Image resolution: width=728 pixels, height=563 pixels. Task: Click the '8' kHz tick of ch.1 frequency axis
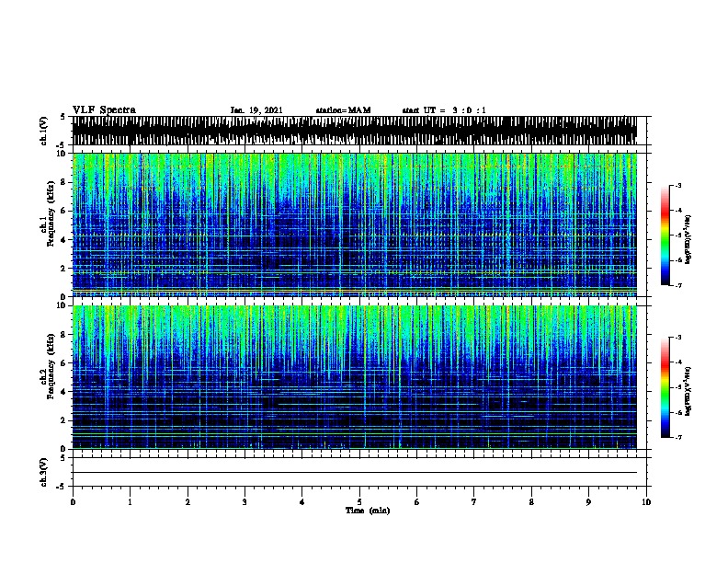[x=63, y=182]
